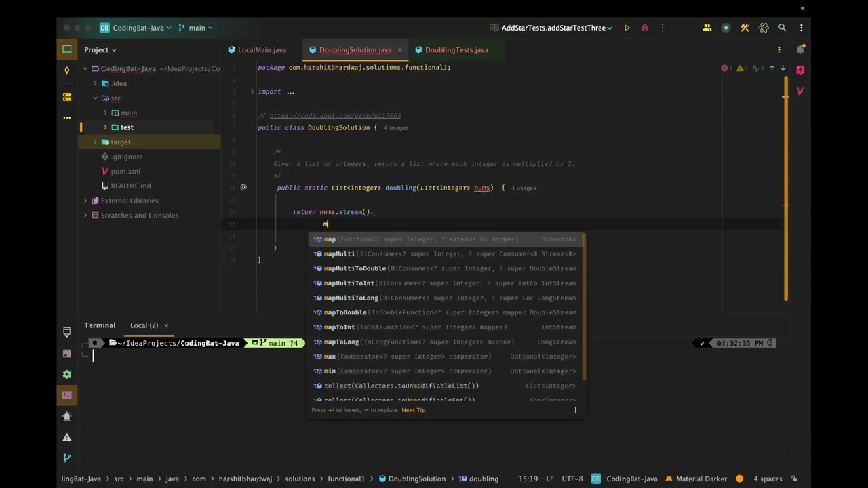Open the Notifications bell in right sidebar
Image resolution: width=868 pixels, height=488 pixels.
click(800, 49)
